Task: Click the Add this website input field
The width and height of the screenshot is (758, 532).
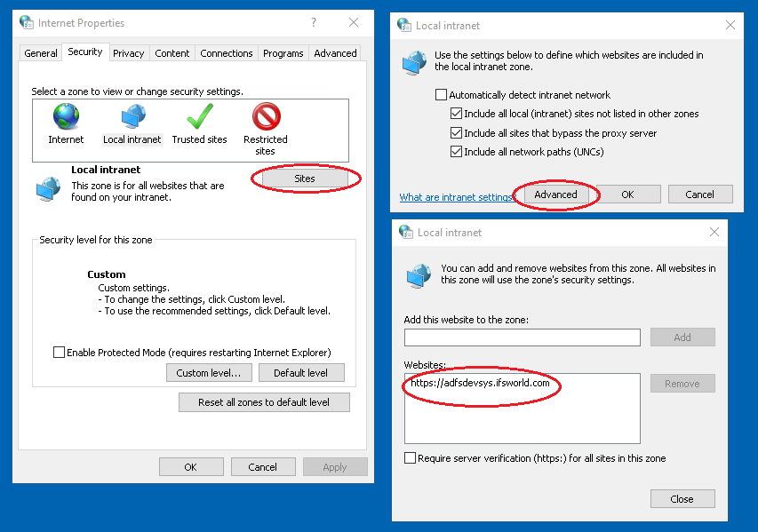Action: (x=522, y=337)
